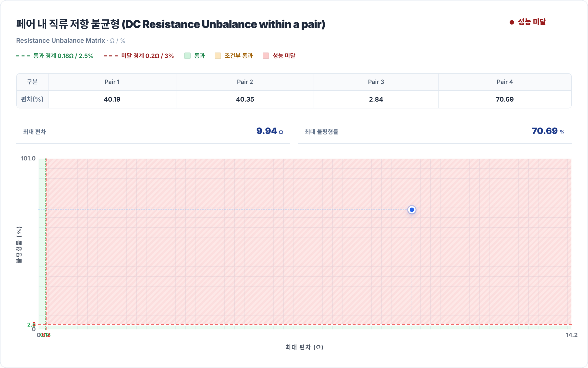Click the 최대 편차 summary label
The width and height of the screenshot is (588, 368).
click(x=34, y=132)
